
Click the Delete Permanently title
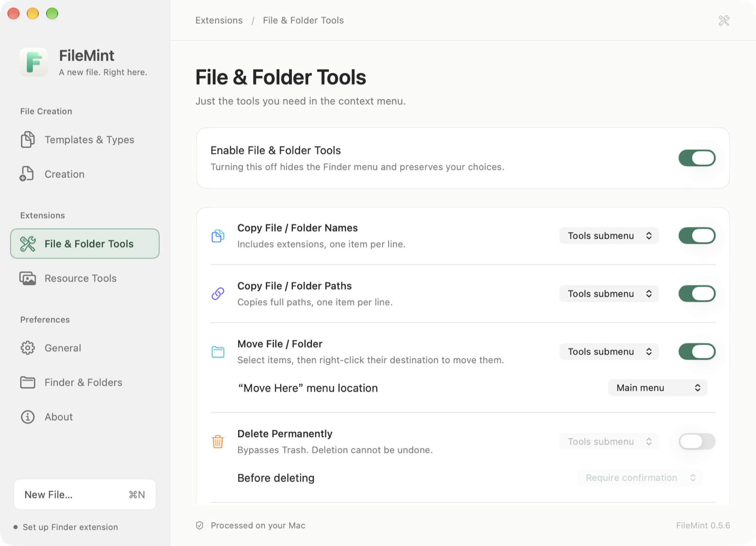(285, 433)
